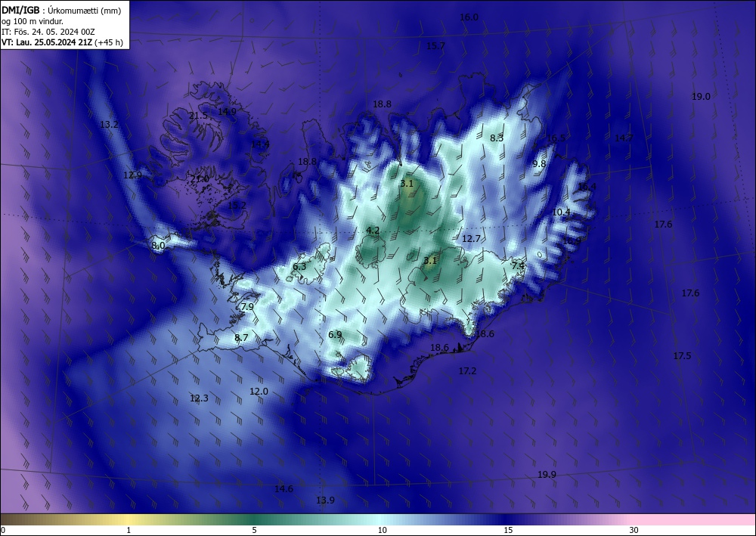Click the 12.9 value label

tap(132, 175)
